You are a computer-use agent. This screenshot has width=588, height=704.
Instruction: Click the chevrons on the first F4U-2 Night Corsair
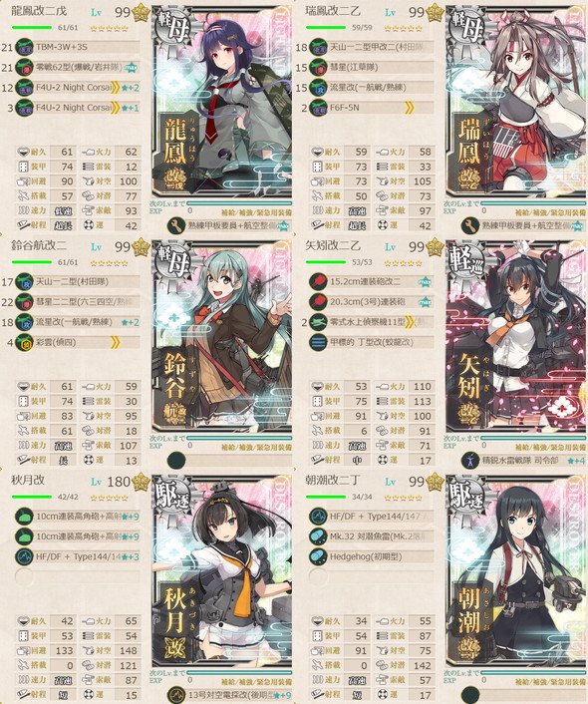(116, 88)
